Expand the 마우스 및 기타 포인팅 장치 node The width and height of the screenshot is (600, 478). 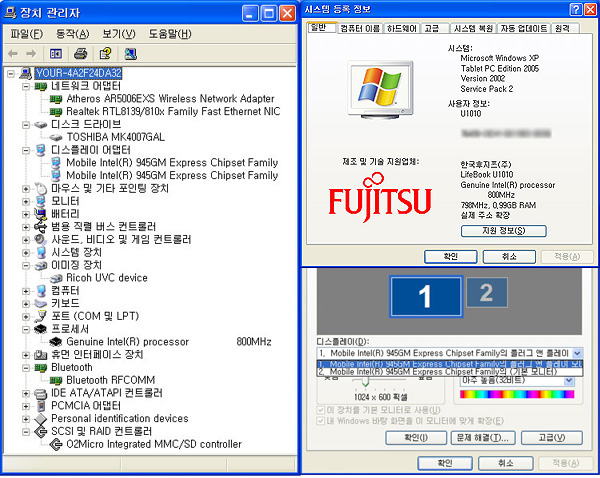pos(26,189)
